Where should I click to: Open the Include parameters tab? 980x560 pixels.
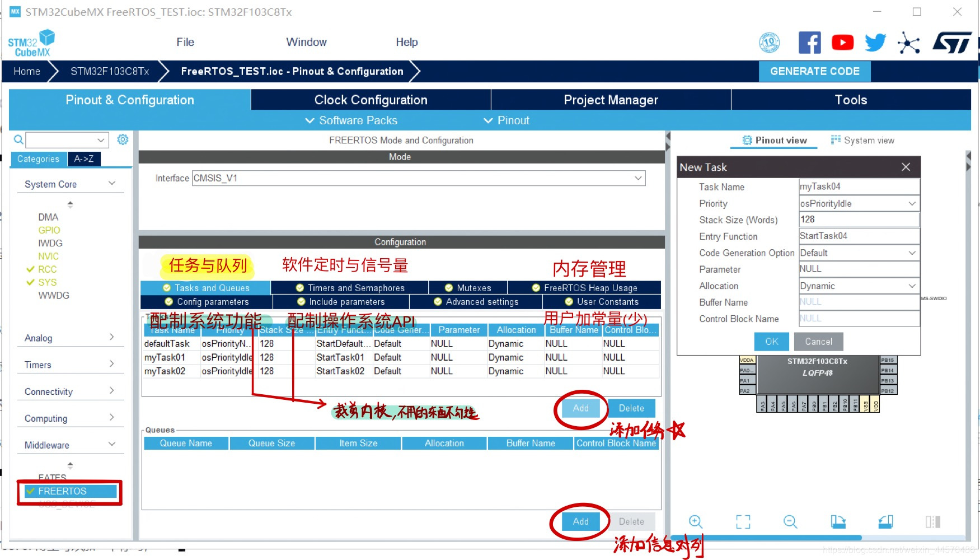(x=341, y=302)
